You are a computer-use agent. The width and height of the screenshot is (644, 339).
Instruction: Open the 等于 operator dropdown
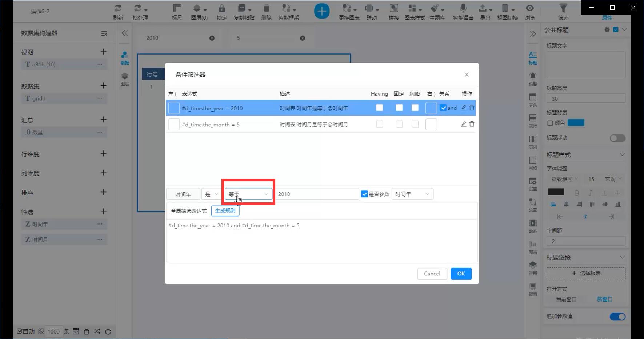pyautogui.click(x=248, y=194)
